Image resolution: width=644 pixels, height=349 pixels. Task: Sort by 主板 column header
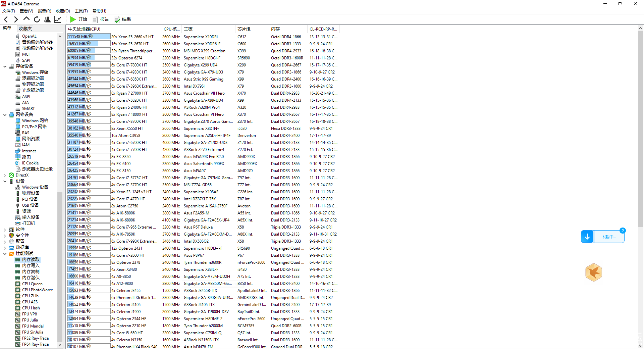(x=209, y=29)
